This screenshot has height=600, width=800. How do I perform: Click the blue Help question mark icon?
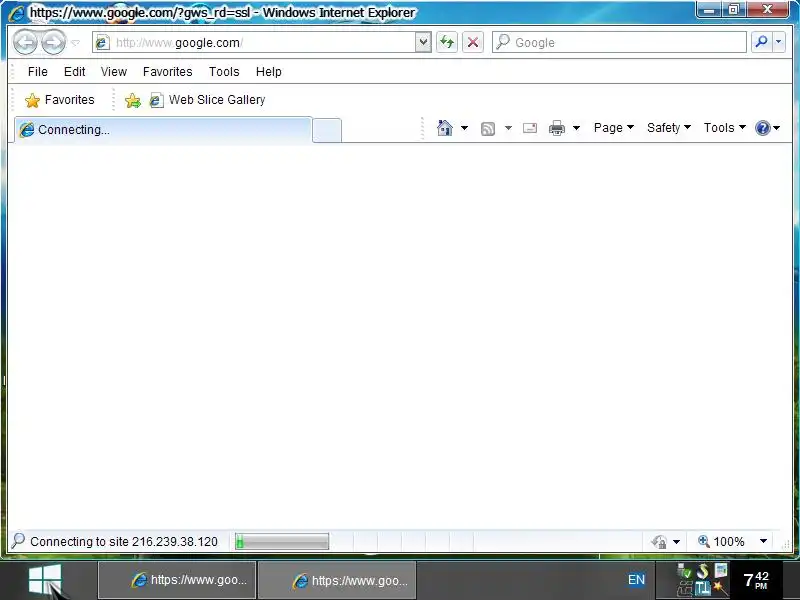[x=763, y=128]
